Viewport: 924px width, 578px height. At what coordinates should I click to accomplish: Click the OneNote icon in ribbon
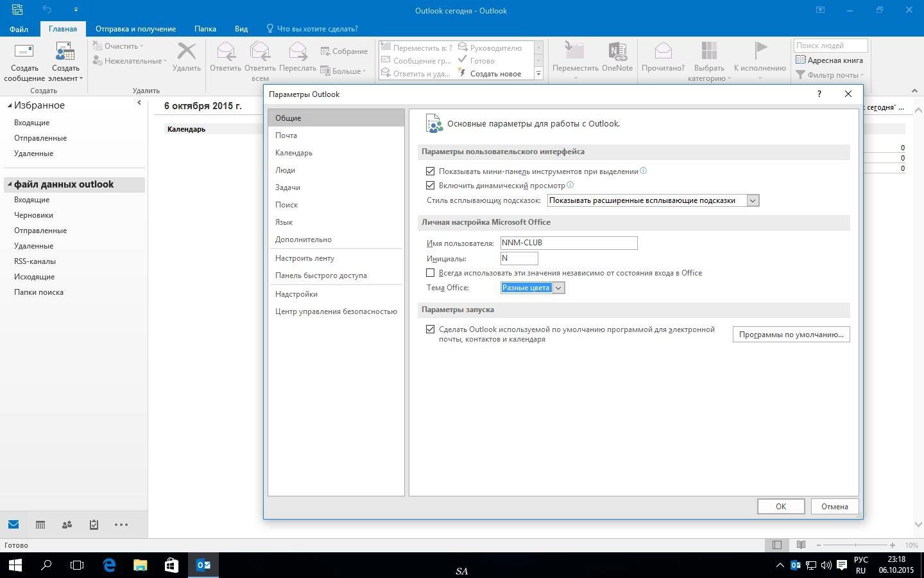pyautogui.click(x=617, y=51)
